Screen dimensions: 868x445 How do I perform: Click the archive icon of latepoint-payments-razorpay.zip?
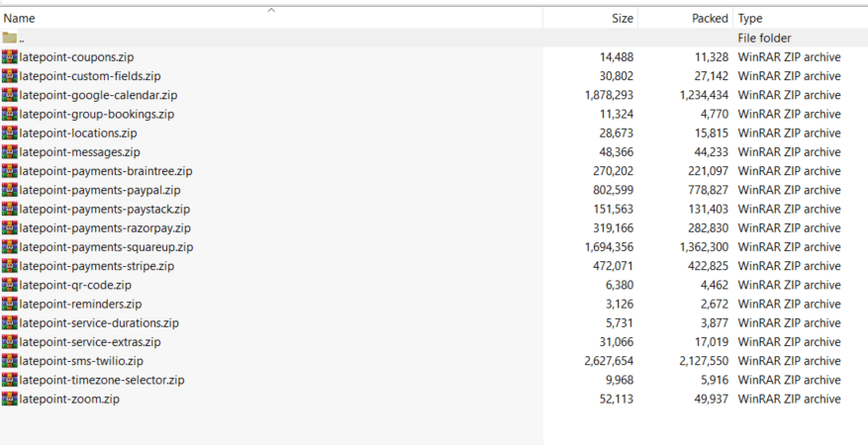pos(10,227)
